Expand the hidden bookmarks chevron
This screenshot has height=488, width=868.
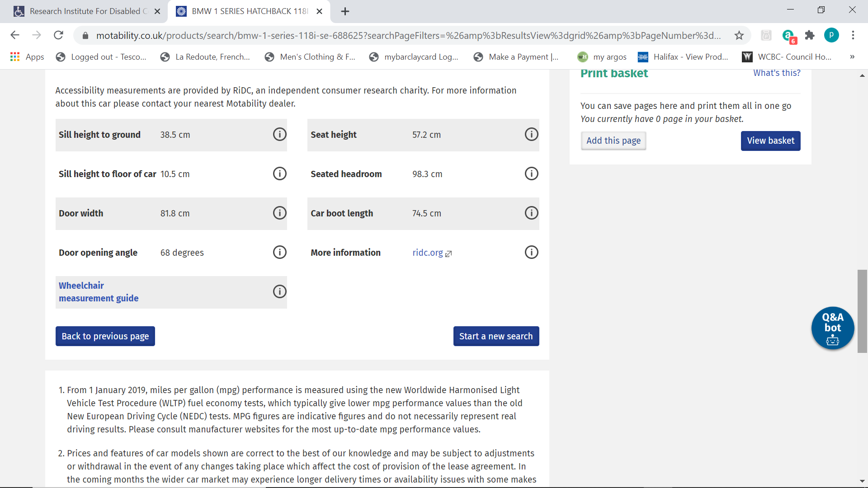coord(852,57)
